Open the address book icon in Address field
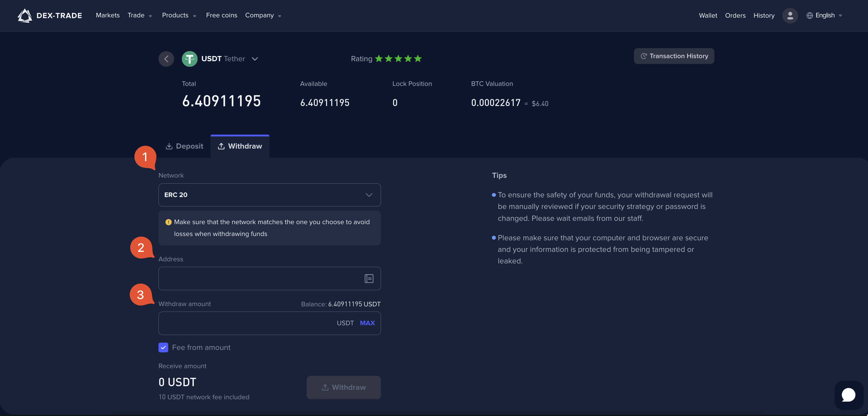The width and height of the screenshot is (868, 416). pyautogui.click(x=369, y=278)
